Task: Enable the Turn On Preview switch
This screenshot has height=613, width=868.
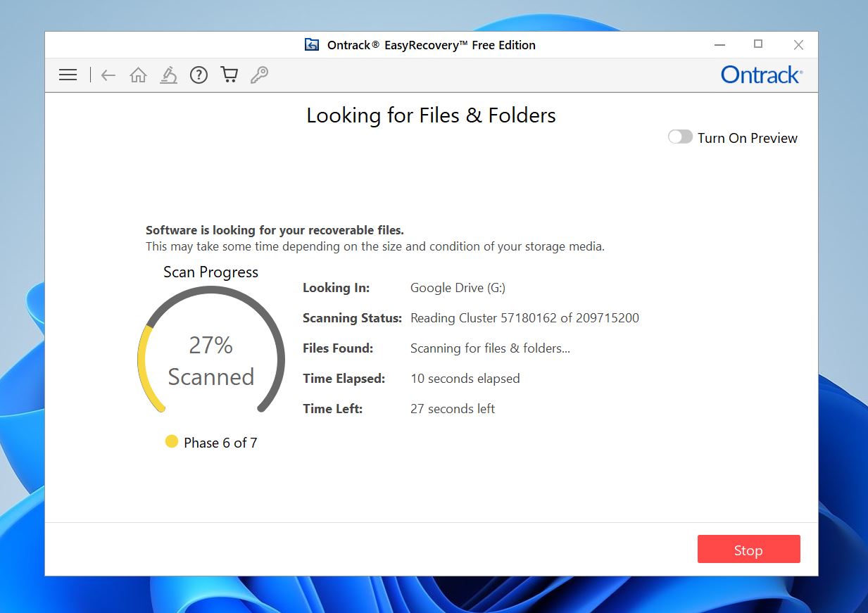Action: coord(680,137)
